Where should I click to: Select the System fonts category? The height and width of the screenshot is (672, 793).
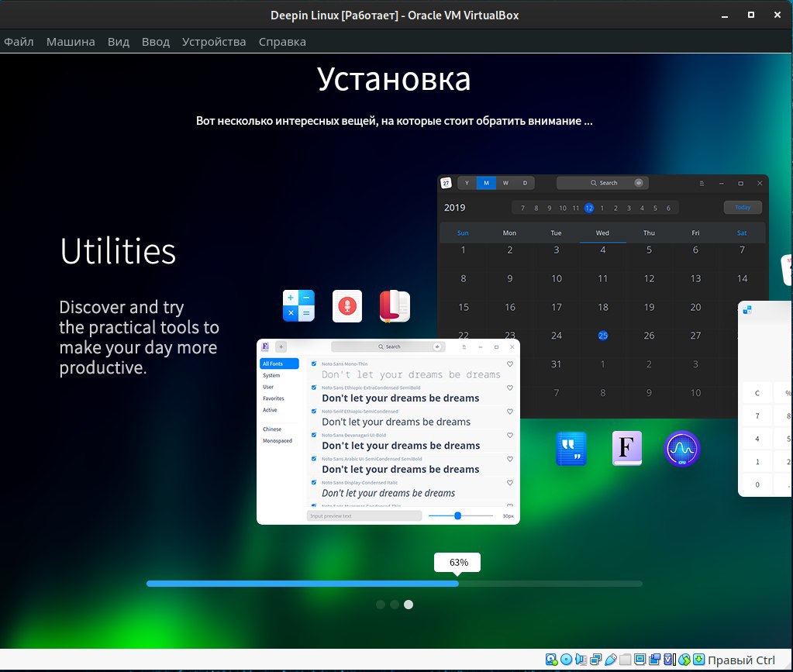pyautogui.click(x=271, y=375)
